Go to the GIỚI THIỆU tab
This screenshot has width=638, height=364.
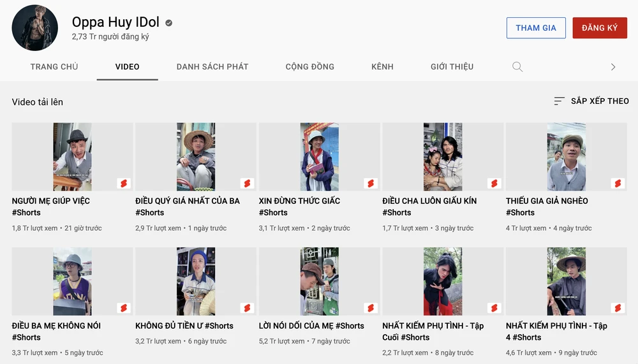pyautogui.click(x=452, y=67)
